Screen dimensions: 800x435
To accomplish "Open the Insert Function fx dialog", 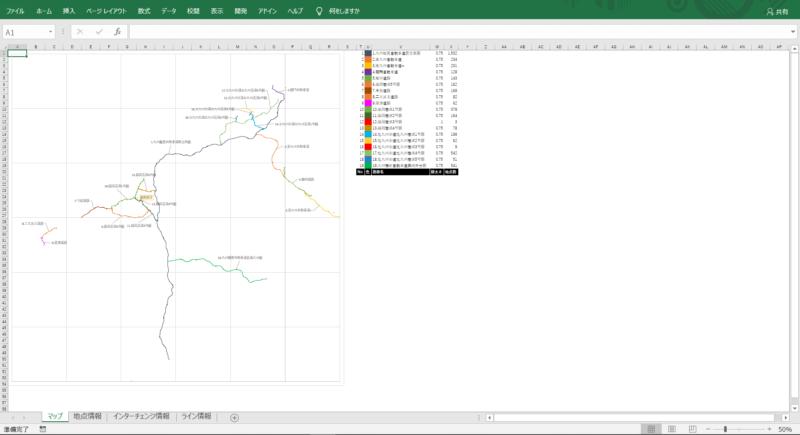I will [117, 32].
